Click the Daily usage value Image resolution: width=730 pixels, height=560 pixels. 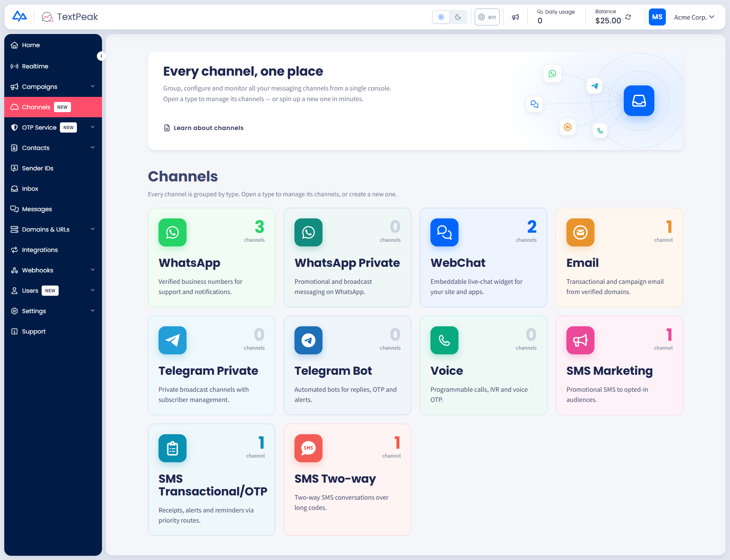click(x=540, y=21)
